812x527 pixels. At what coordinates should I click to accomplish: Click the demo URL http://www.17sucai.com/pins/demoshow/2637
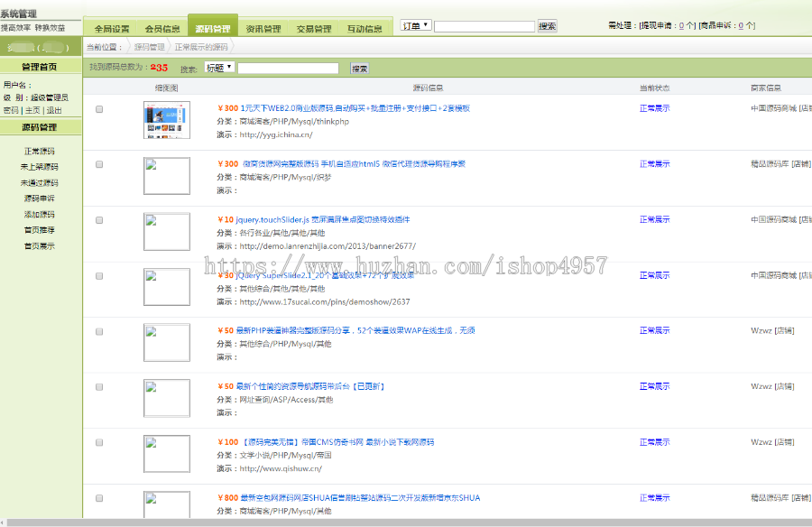coord(325,301)
